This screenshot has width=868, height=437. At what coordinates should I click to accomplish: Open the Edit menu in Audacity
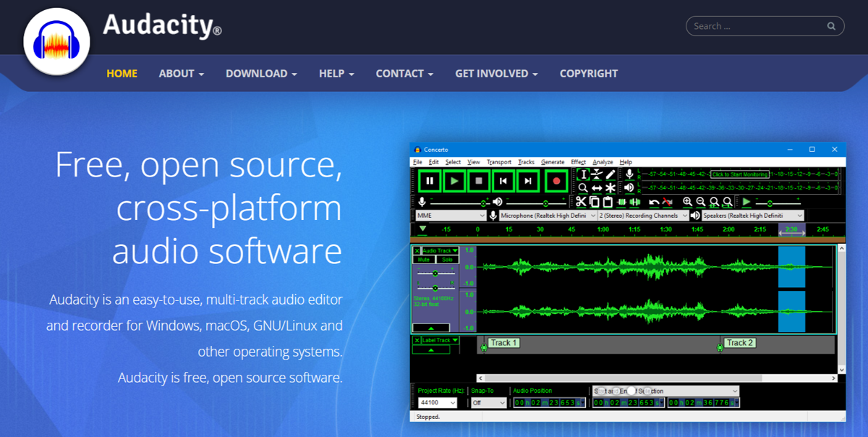coord(433,162)
